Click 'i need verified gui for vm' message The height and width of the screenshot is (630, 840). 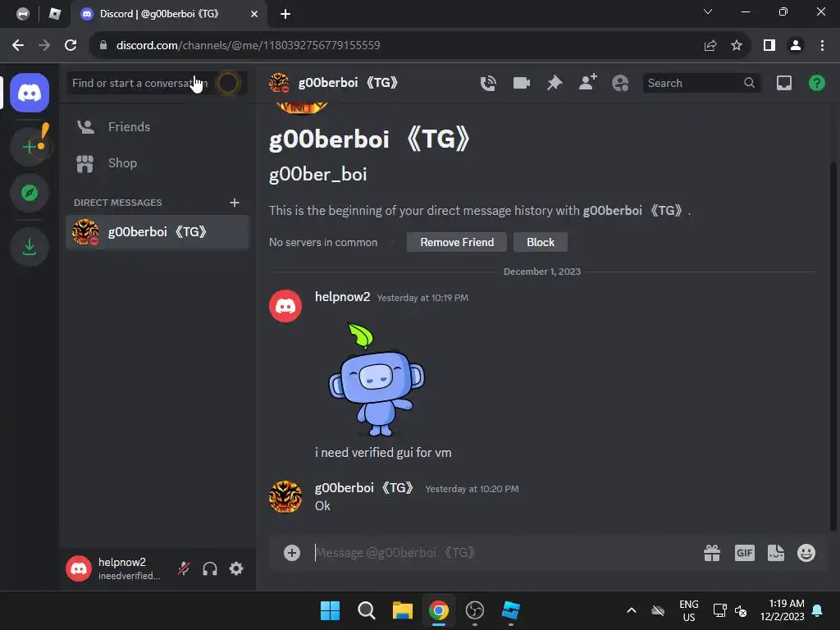point(383,453)
